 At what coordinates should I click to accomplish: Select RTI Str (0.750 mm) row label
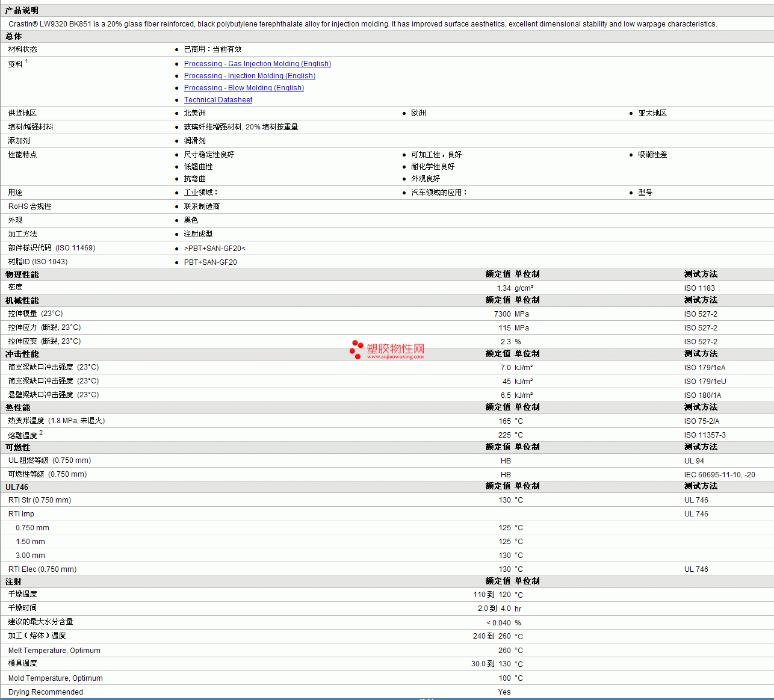tap(40, 500)
